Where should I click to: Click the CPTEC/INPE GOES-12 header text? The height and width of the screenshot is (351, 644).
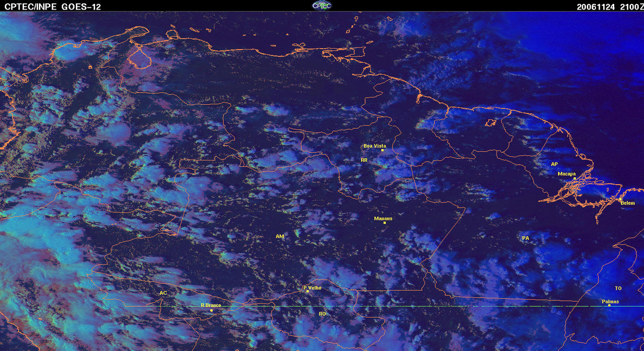point(52,6)
